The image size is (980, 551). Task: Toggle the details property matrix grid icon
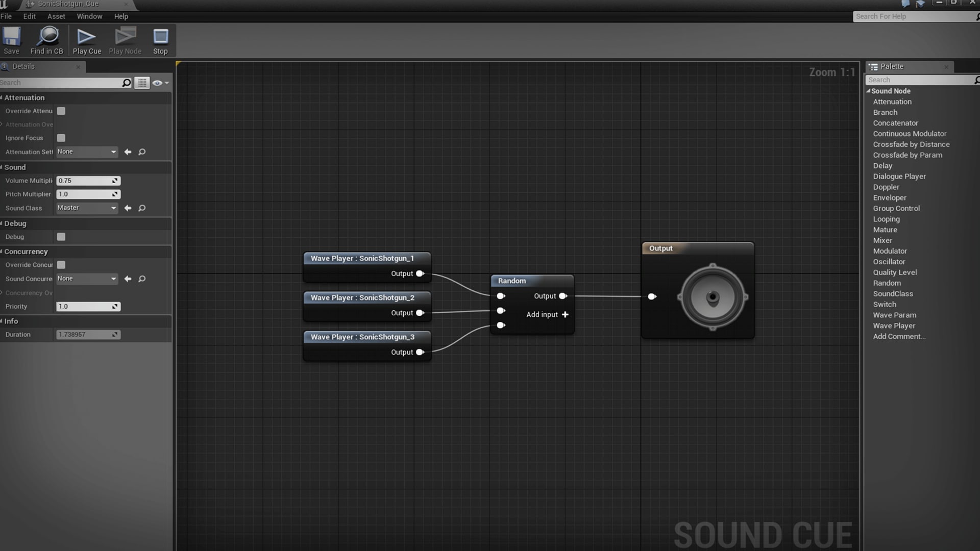pos(142,83)
